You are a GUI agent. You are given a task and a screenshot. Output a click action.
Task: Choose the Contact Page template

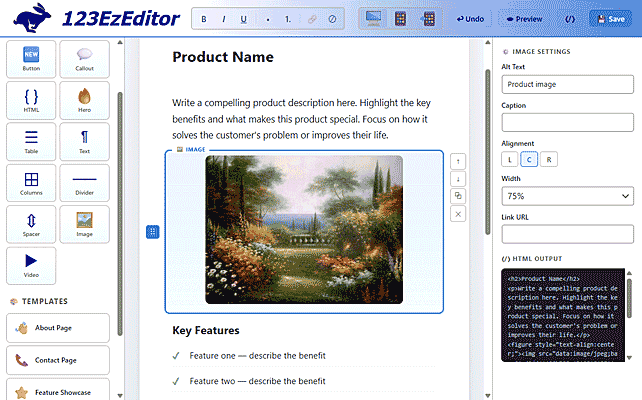tap(58, 360)
